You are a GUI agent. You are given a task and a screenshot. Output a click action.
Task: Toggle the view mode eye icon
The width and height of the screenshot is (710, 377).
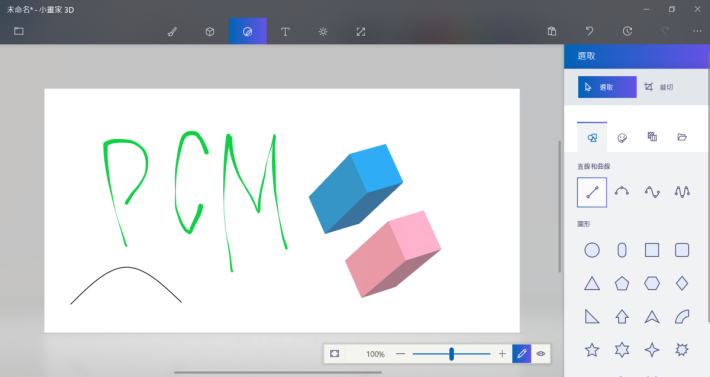[x=541, y=354]
